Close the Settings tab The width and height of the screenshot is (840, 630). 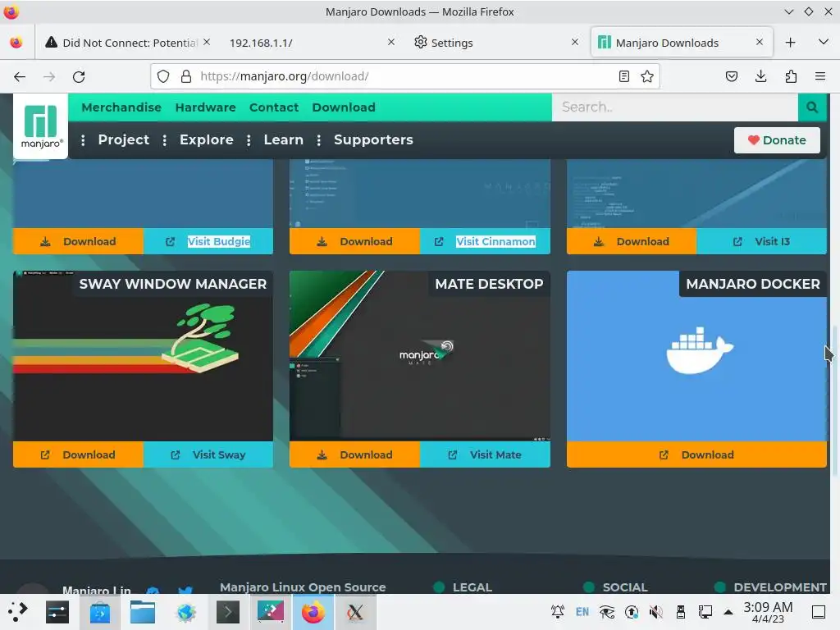click(x=575, y=42)
